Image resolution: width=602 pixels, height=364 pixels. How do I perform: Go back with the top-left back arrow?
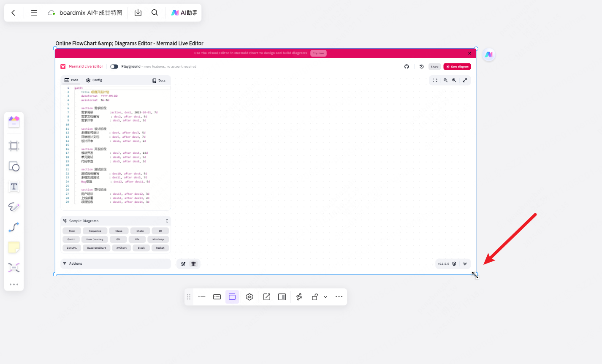[x=14, y=13]
